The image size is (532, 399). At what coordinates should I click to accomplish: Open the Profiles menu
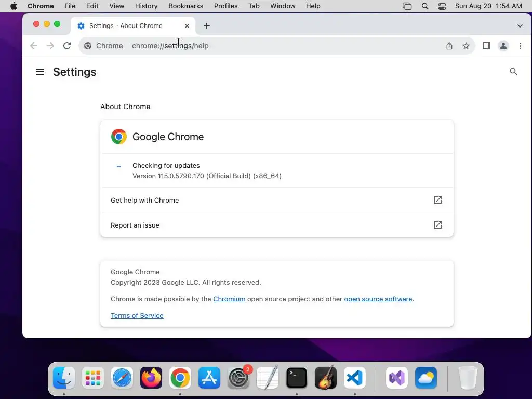[225, 6]
